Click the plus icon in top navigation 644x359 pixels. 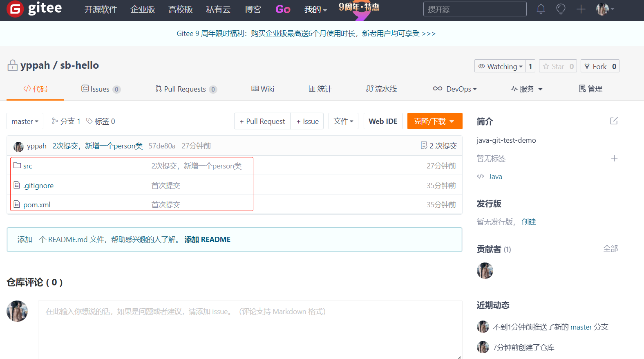581,9
